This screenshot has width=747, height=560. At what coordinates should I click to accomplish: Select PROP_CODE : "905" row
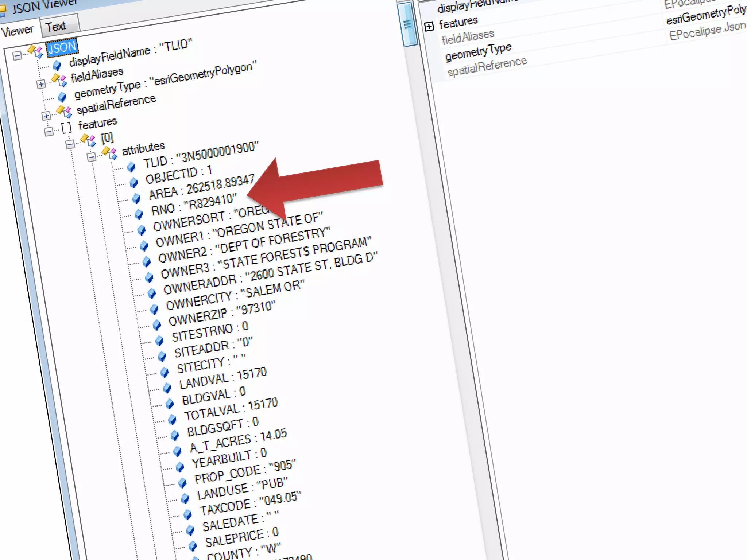[x=245, y=471]
